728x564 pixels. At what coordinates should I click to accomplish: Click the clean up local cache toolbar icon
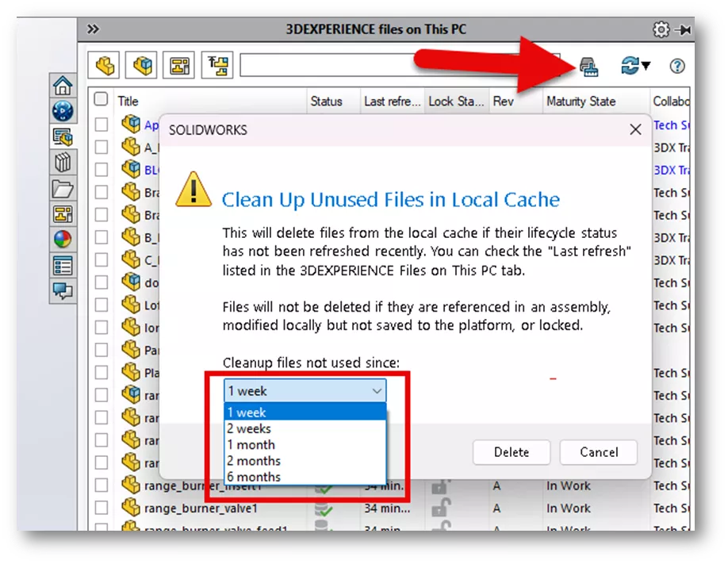[x=592, y=66]
